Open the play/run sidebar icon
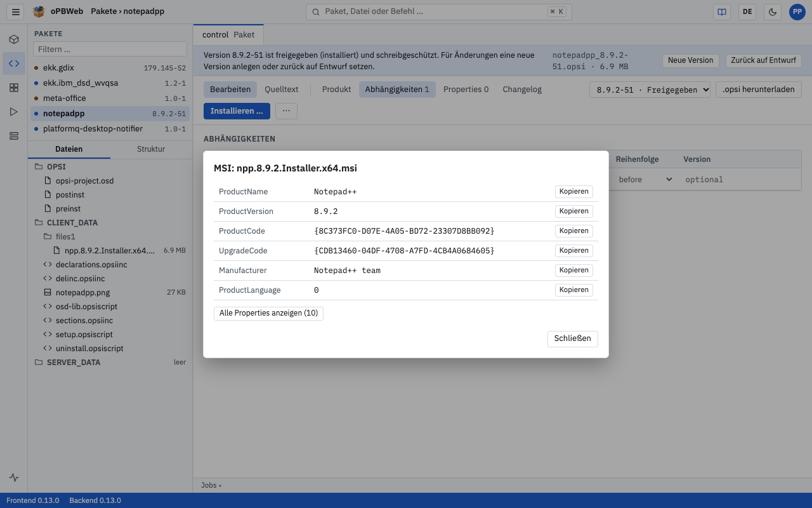This screenshot has height=508, width=812. tap(14, 112)
